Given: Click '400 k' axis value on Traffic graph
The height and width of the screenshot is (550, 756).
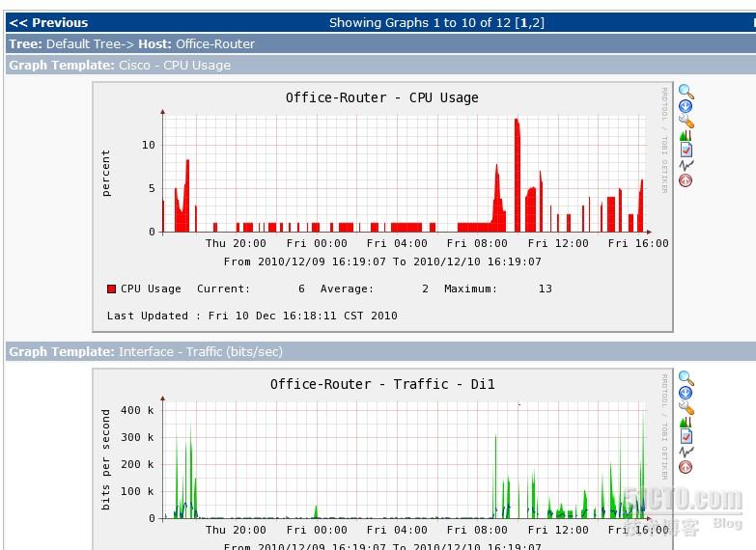Looking at the screenshot, I should (x=137, y=410).
